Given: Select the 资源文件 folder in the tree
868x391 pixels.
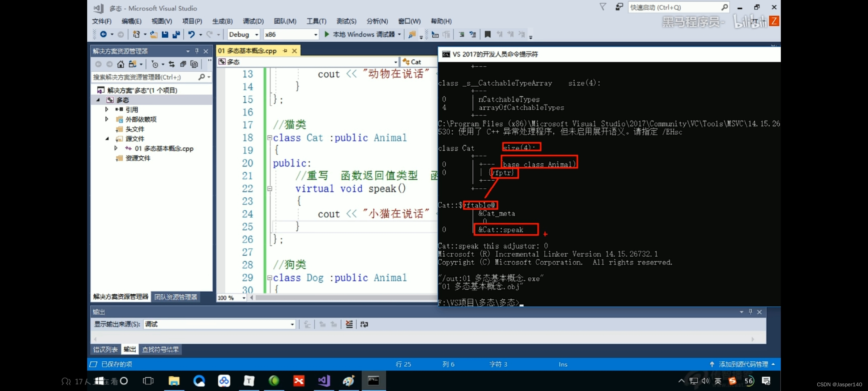Looking at the screenshot, I should pos(137,158).
